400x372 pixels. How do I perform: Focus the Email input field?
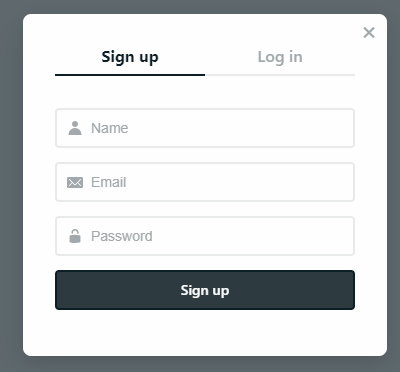pyautogui.click(x=205, y=182)
